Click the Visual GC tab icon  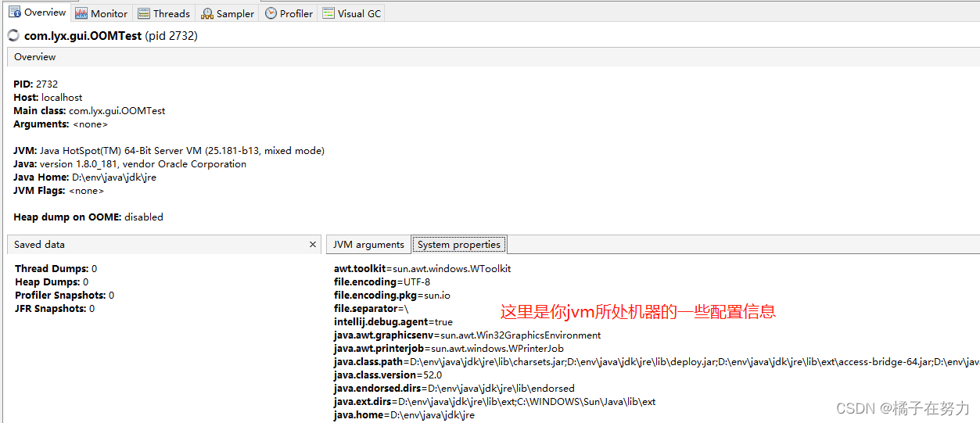328,13
